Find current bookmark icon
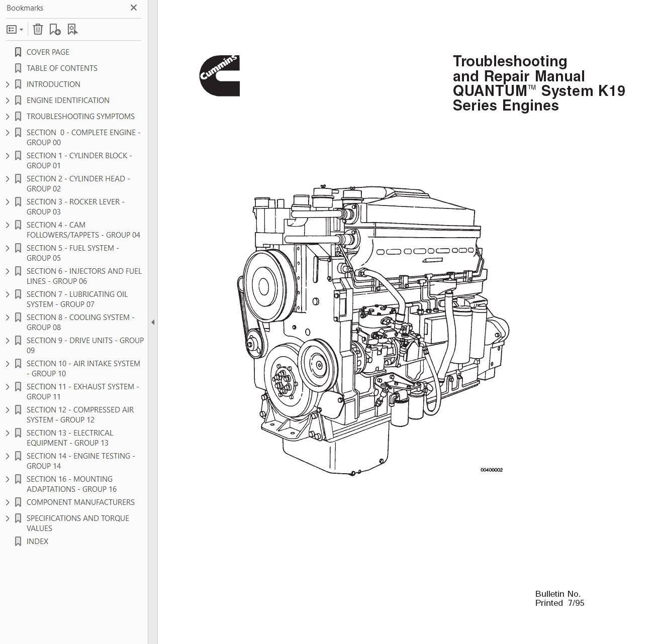The image size is (657, 644). [x=72, y=30]
